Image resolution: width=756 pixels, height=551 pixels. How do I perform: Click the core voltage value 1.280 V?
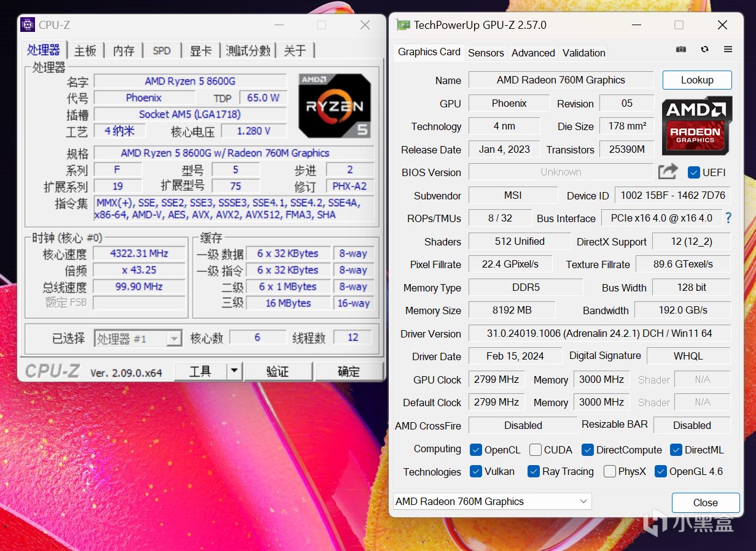(x=254, y=131)
